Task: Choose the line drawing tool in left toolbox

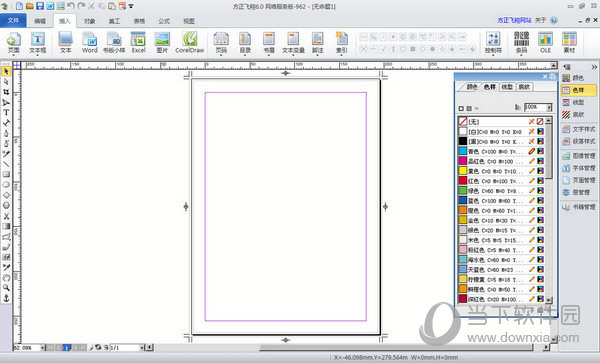Action: click(x=6, y=164)
